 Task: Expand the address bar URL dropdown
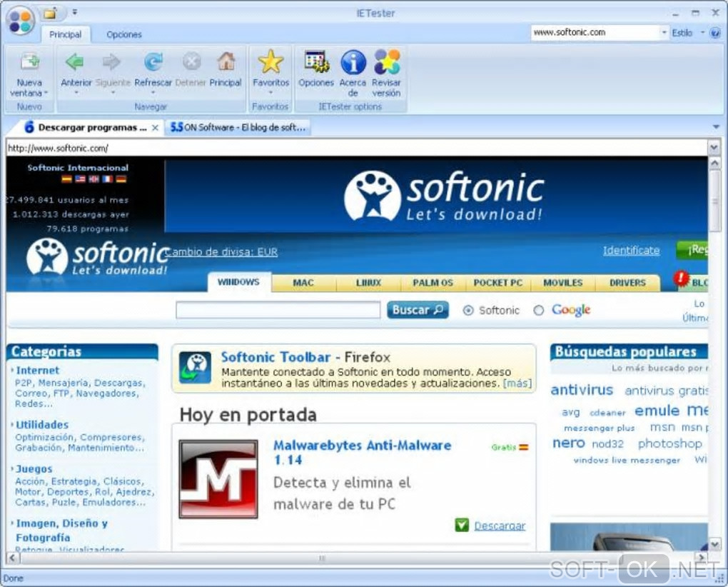click(714, 148)
